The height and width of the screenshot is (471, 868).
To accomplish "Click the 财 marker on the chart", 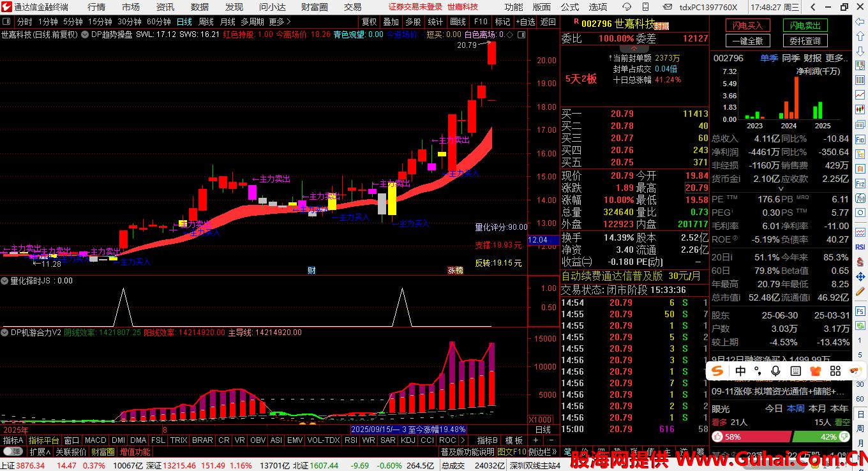I will 311,270.
